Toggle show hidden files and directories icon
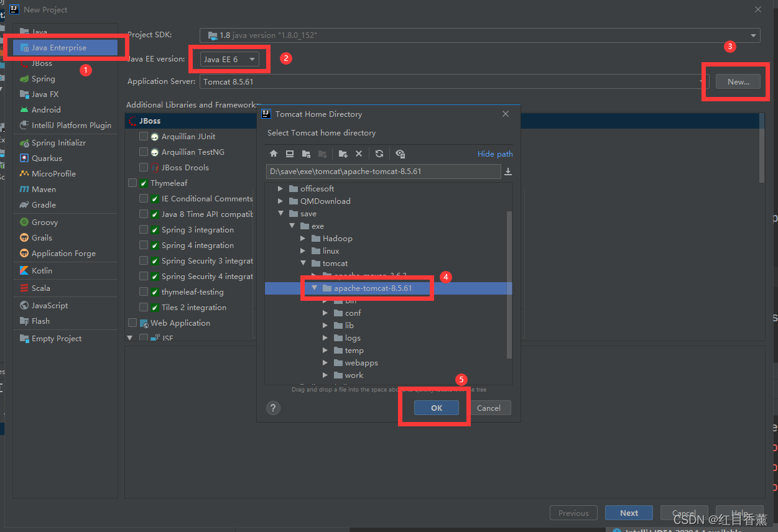This screenshot has width=778, height=532. 400,154
